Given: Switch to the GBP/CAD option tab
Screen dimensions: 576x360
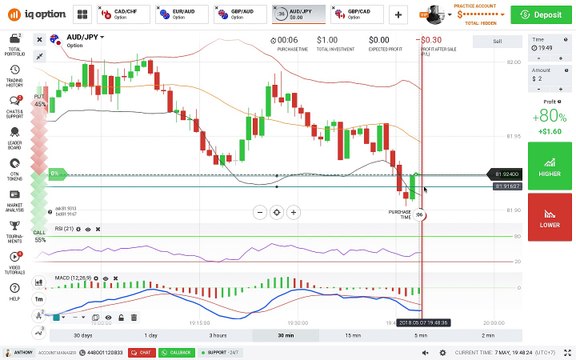Looking at the screenshot, I should [x=357, y=14].
